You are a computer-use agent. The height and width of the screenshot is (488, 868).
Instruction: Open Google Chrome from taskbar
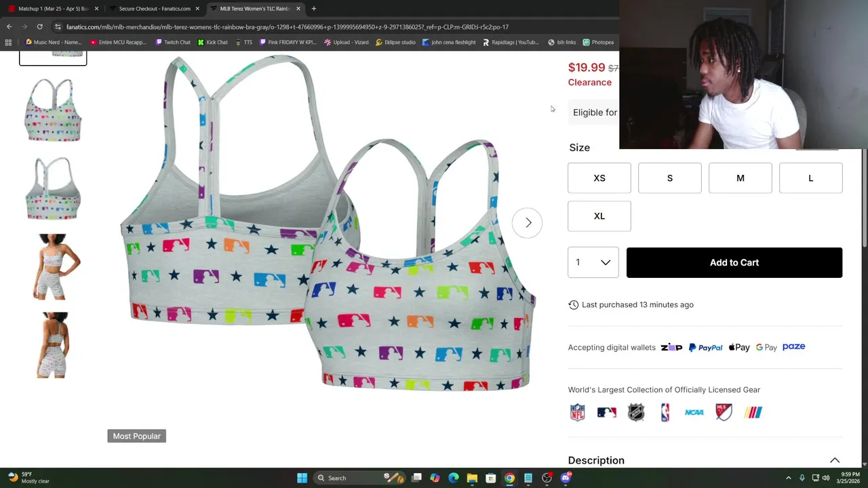tap(509, 478)
